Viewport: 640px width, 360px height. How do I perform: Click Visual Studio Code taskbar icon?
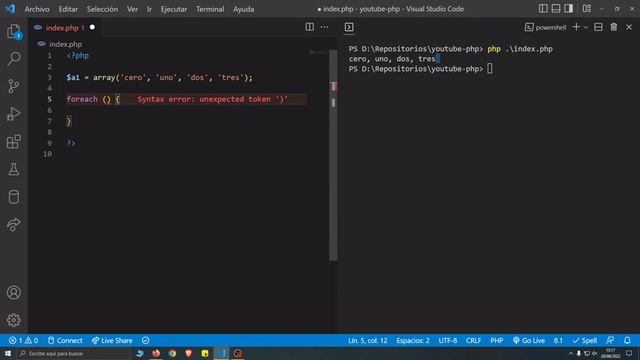pyautogui.click(x=221, y=353)
